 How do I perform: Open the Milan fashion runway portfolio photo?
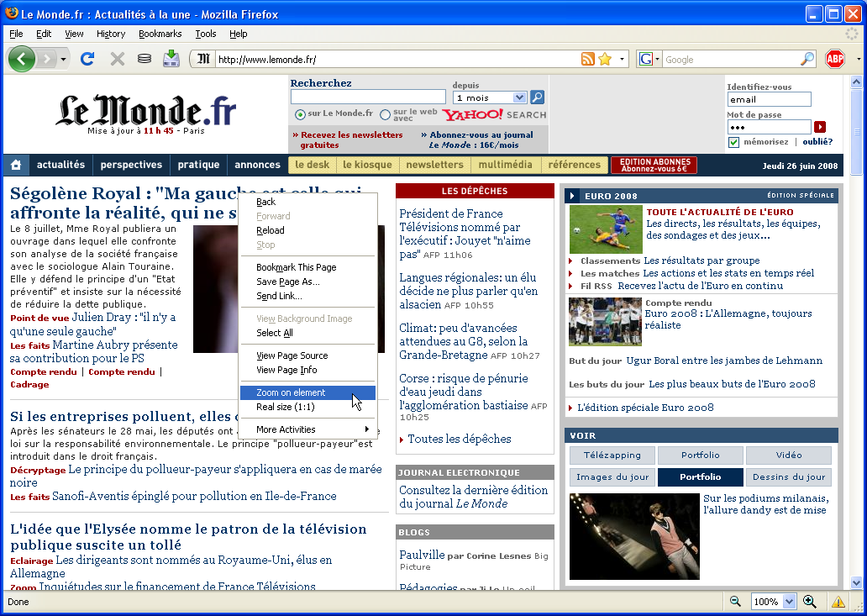[x=634, y=536]
